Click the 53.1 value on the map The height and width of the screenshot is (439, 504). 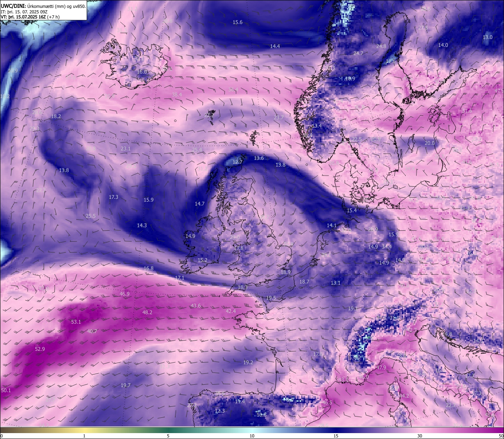tap(76, 322)
